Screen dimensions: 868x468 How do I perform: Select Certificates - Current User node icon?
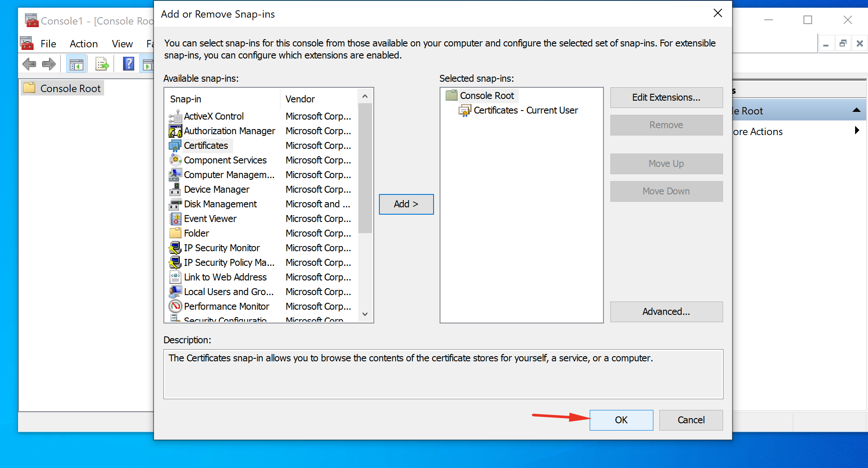click(x=465, y=111)
